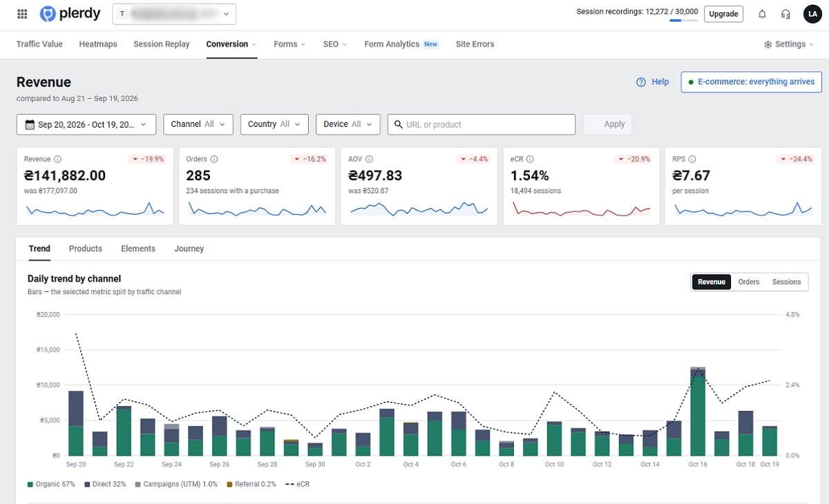Open the LA user avatar menu

point(812,14)
